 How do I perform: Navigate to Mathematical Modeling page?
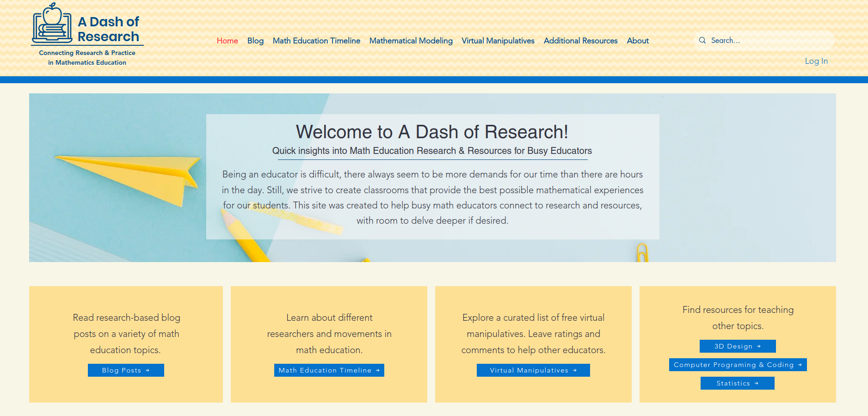(x=411, y=41)
